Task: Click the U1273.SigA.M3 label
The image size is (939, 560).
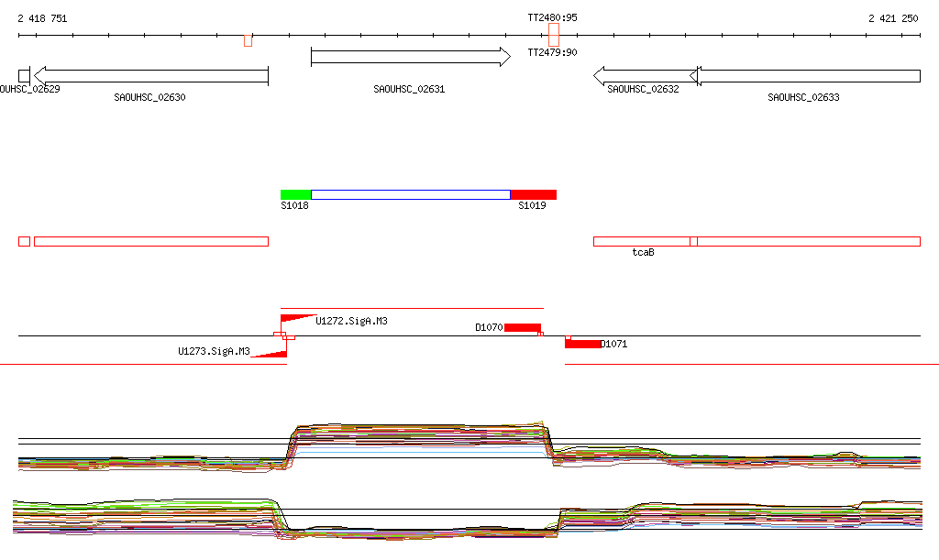Action: tap(214, 351)
